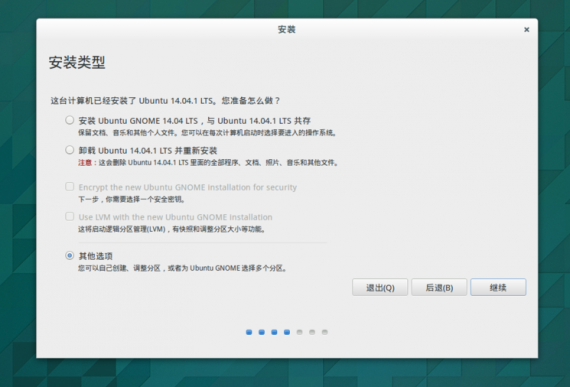This screenshot has height=387, width=570.
Task: Select the 其他选项 radio button
Action: (x=69, y=255)
